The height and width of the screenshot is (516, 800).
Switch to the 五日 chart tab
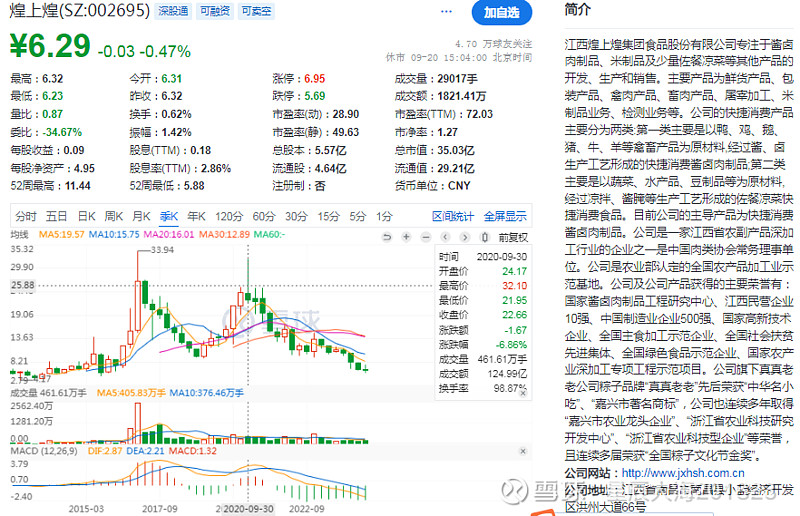tap(56, 216)
